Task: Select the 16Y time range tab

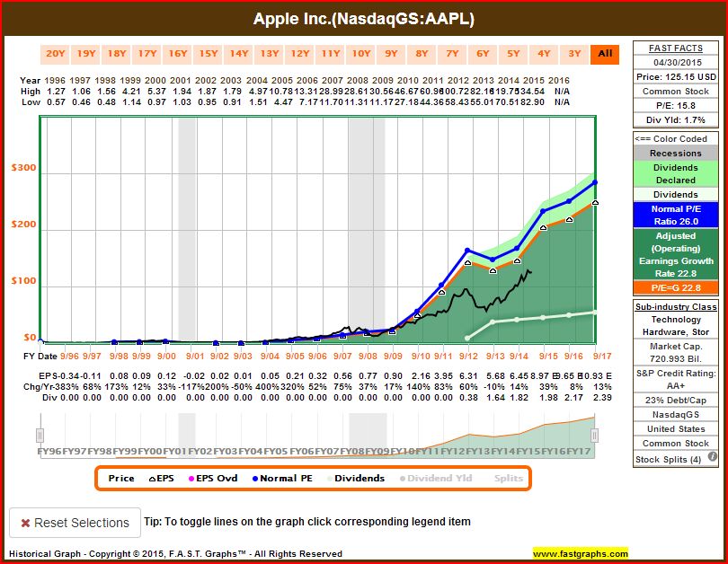Action: click(178, 54)
